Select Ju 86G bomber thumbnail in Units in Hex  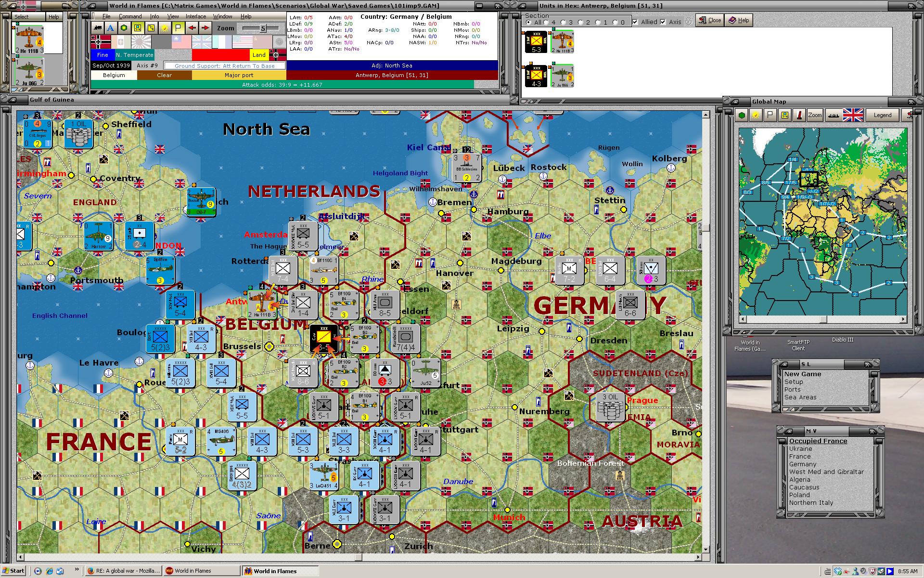(562, 76)
